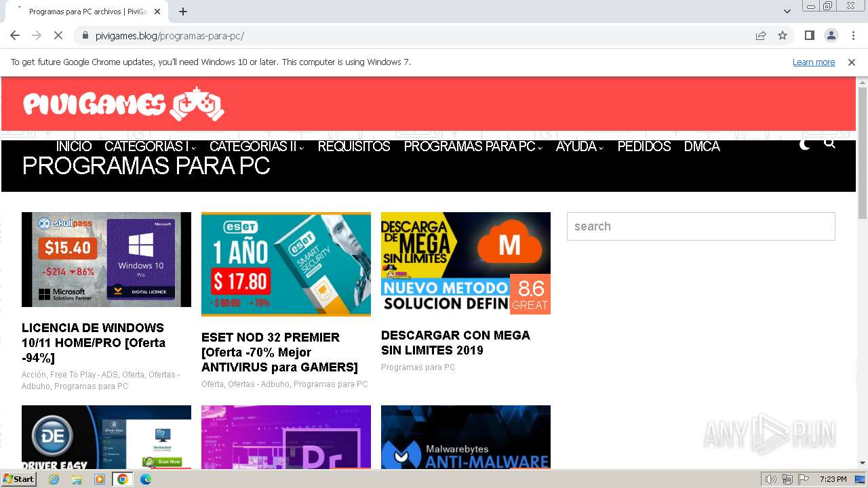This screenshot has height=488, width=868.
Task: Click the browser forward arrow
Action: (37, 35)
